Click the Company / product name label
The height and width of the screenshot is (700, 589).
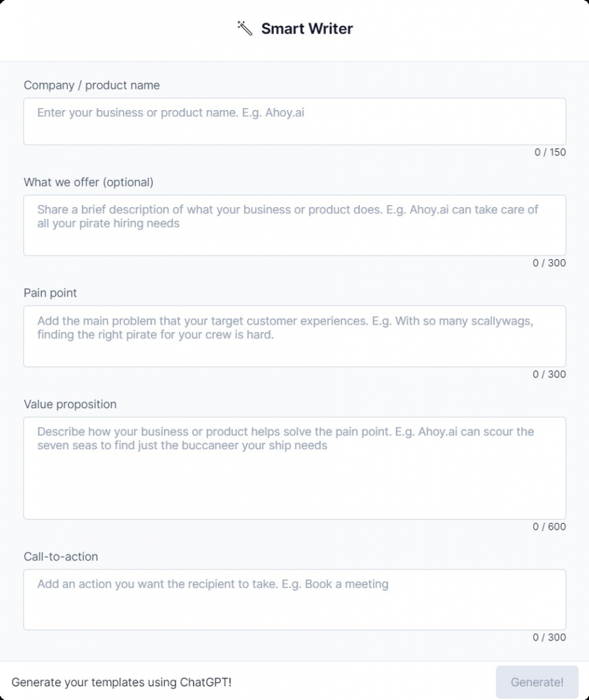coord(92,85)
